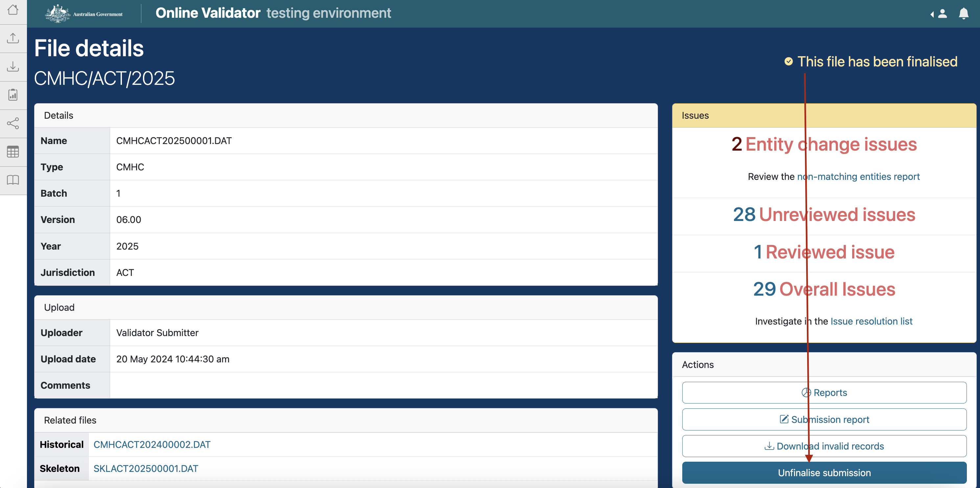Click the notification bell icon
Image resolution: width=980 pixels, height=488 pixels.
pos(963,14)
